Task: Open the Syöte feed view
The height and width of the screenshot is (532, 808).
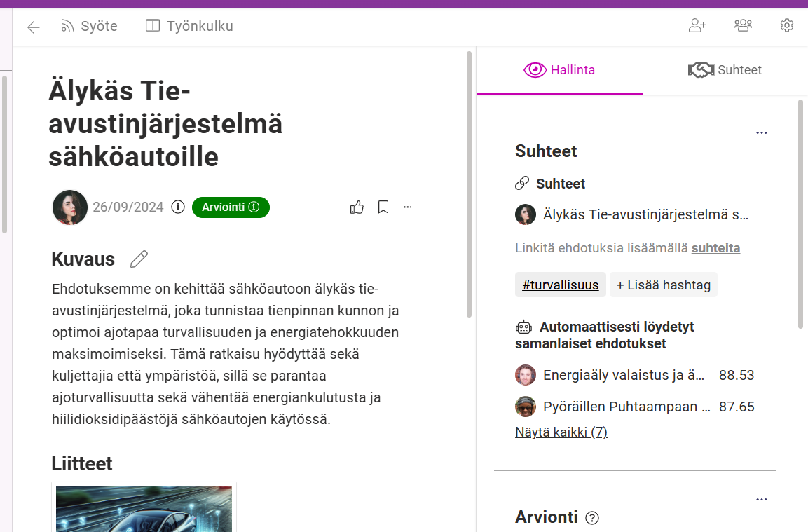Action: pos(89,26)
